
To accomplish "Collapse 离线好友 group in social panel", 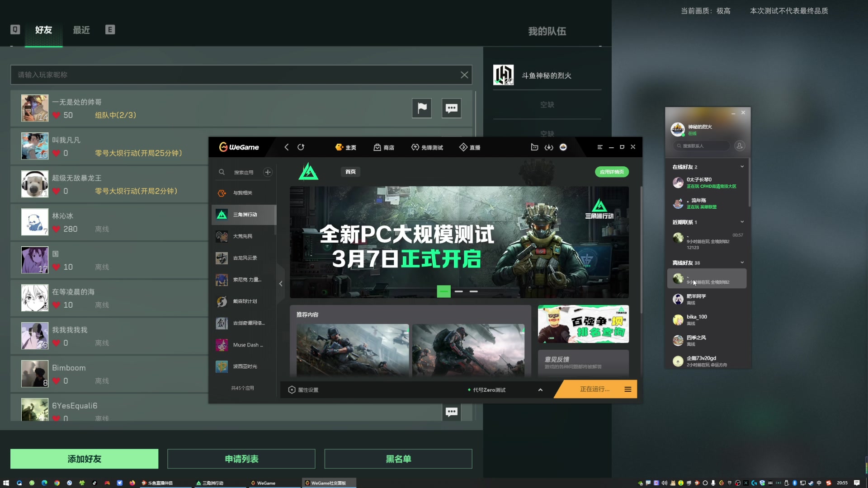I will (x=742, y=263).
